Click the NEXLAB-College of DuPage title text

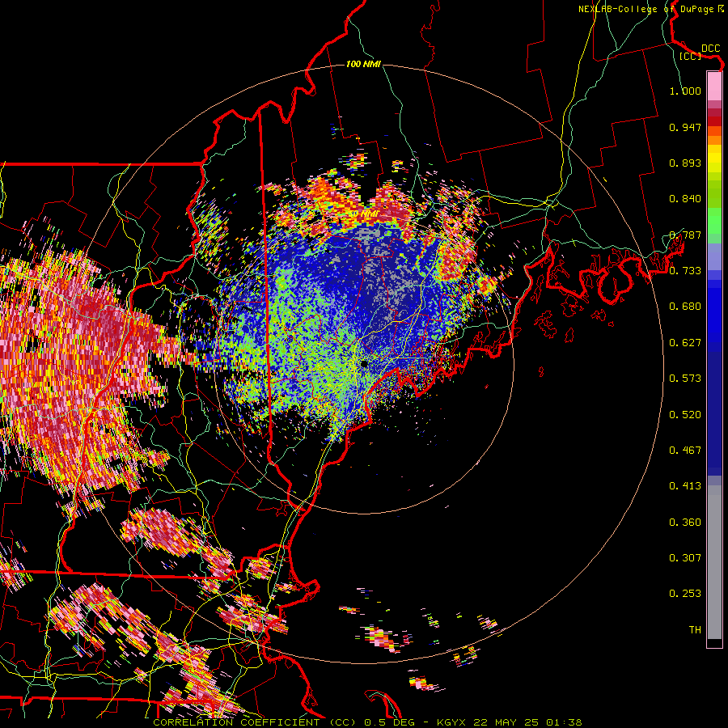645,9
